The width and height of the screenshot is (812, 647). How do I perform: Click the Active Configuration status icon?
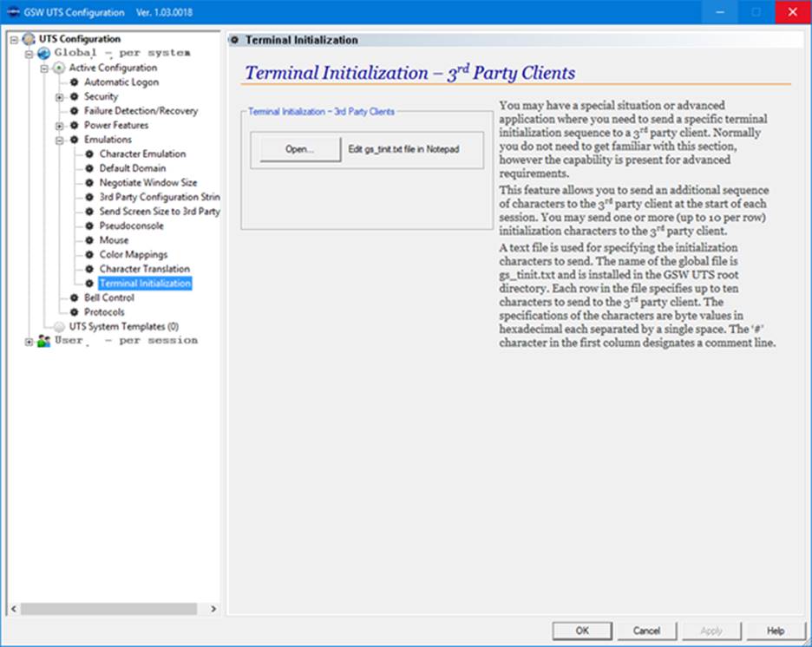[59, 68]
